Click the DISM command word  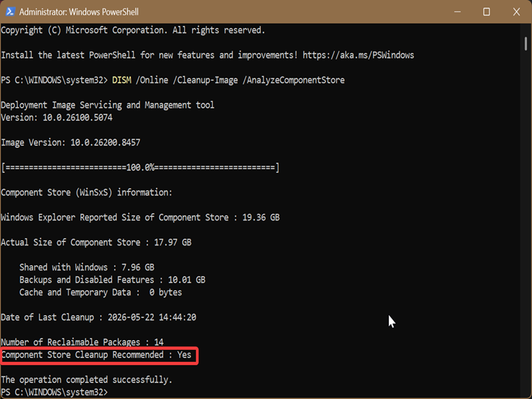click(122, 80)
